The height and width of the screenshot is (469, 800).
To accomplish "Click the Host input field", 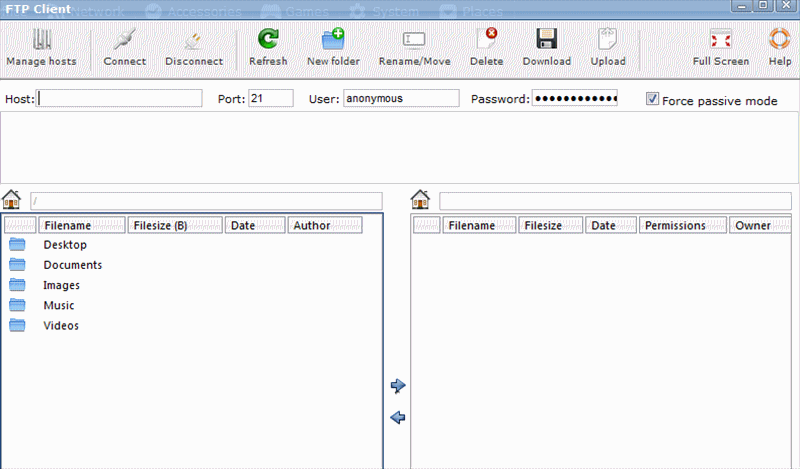I will point(119,98).
